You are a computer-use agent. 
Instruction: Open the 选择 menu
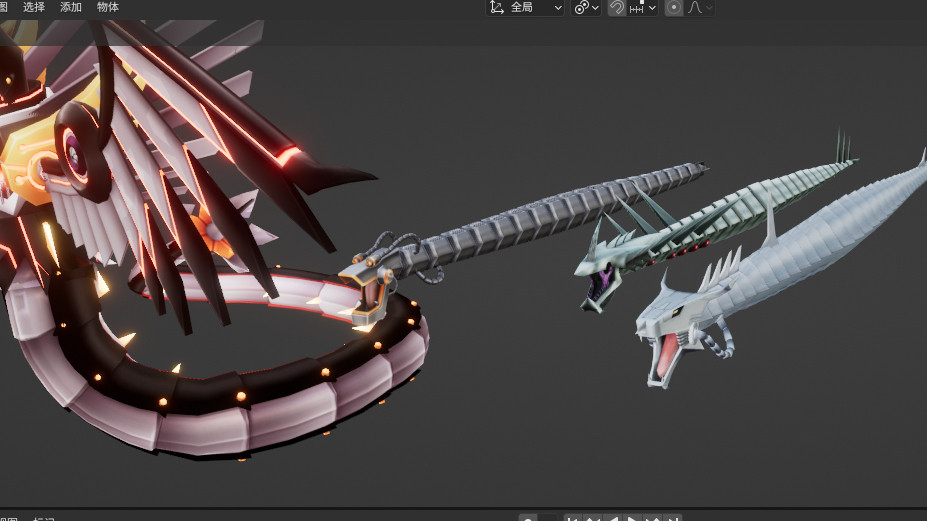pyautogui.click(x=34, y=7)
